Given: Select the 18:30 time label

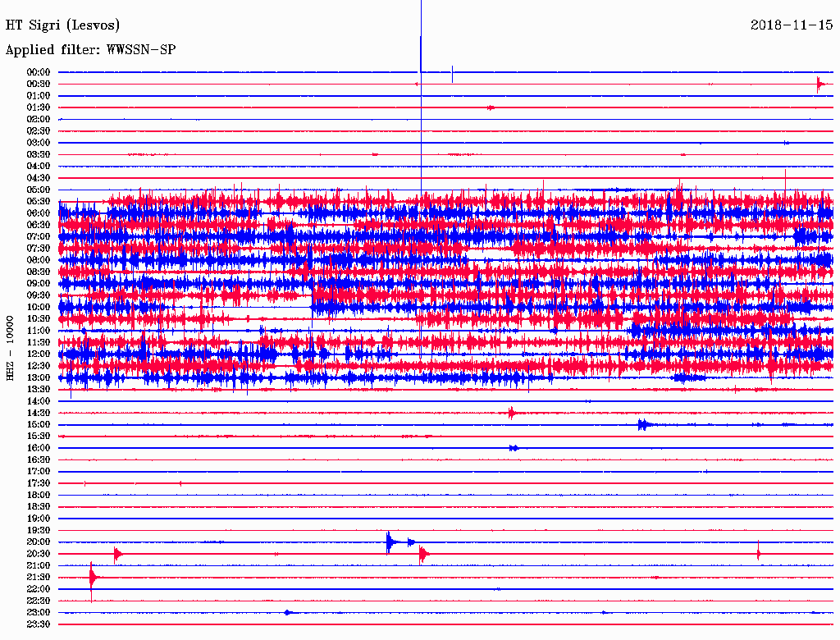Looking at the screenshot, I should pos(39,507).
